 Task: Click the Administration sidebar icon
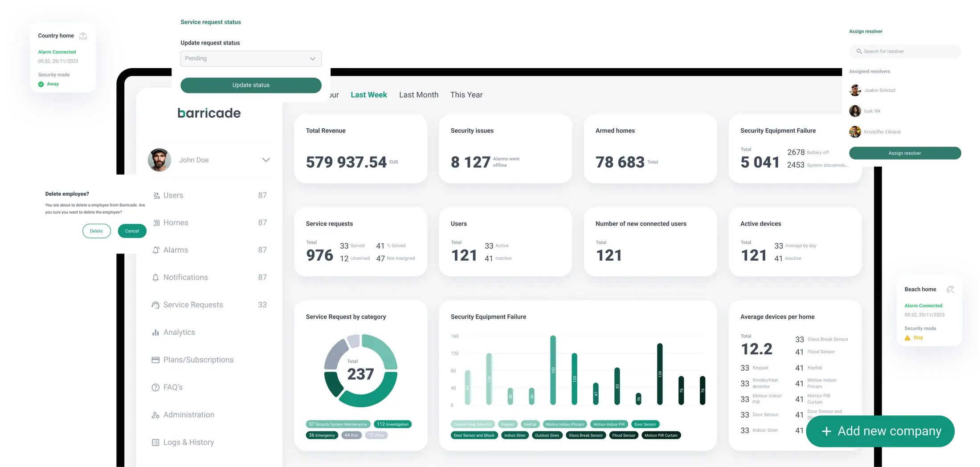155,415
